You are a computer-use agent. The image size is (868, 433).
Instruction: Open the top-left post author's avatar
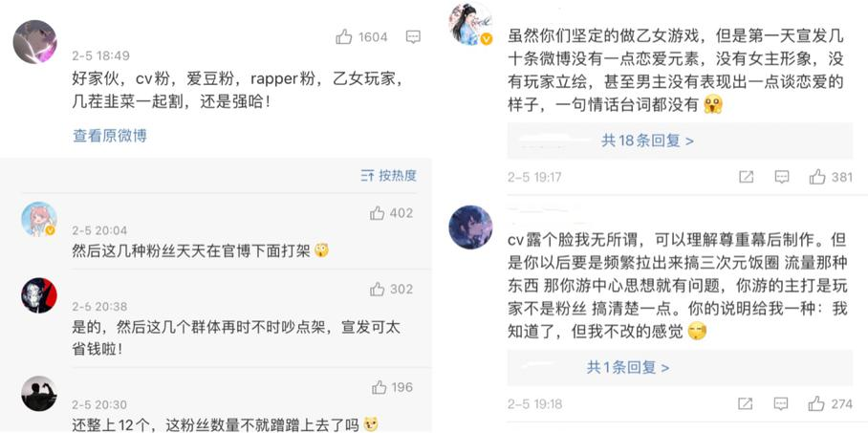click(34, 42)
